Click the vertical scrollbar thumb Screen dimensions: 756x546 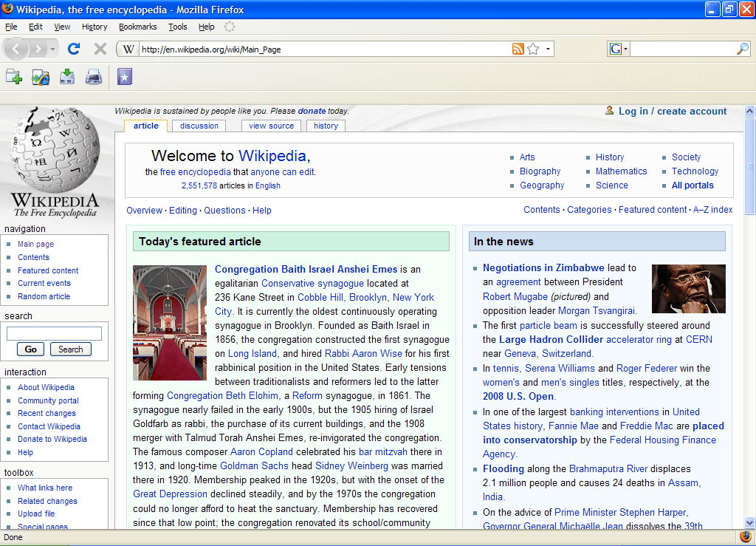click(749, 166)
